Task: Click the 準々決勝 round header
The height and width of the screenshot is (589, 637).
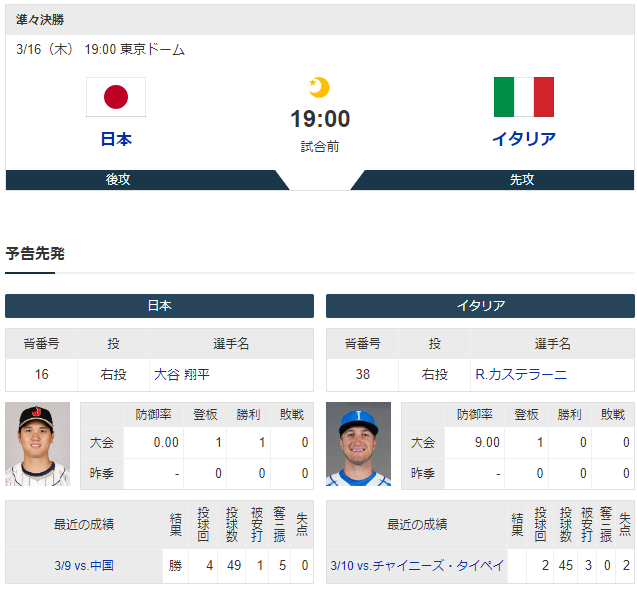Action: pyautogui.click(x=40, y=19)
